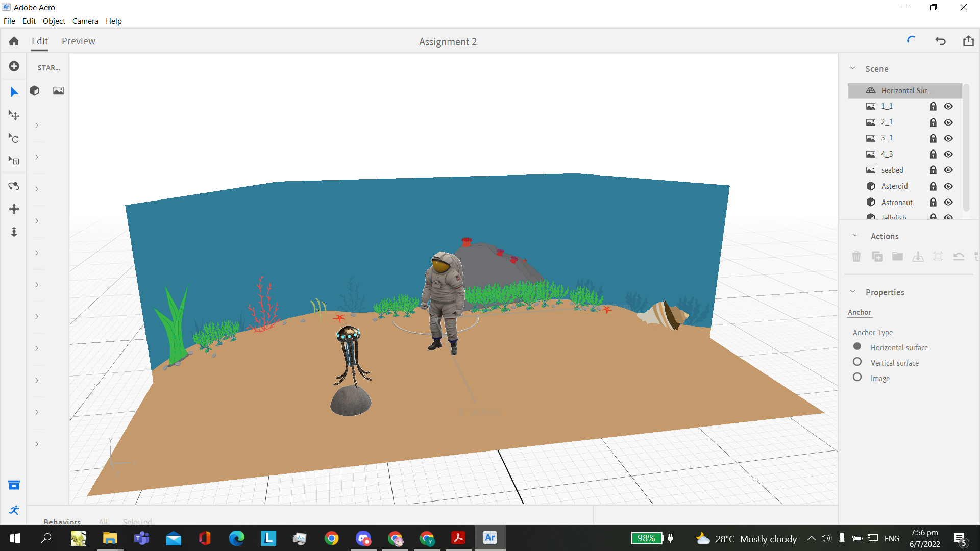980x551 pixels.
Task: Click the undo arrow in top bar
Action: (x=940, y=41)
